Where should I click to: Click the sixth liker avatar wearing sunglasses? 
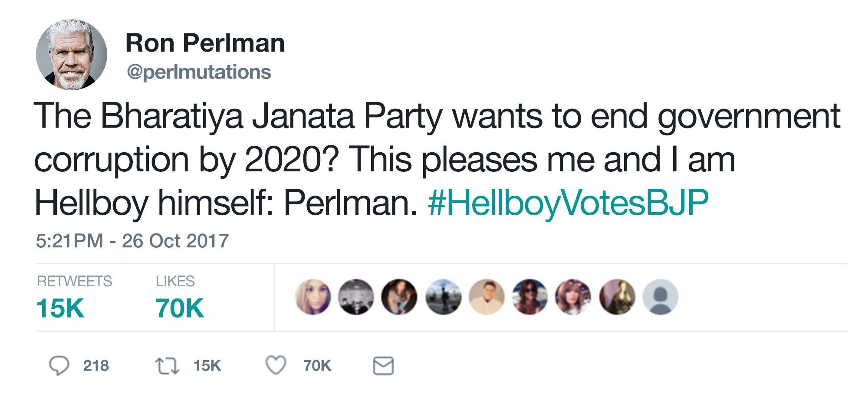[x=530, y=297]
